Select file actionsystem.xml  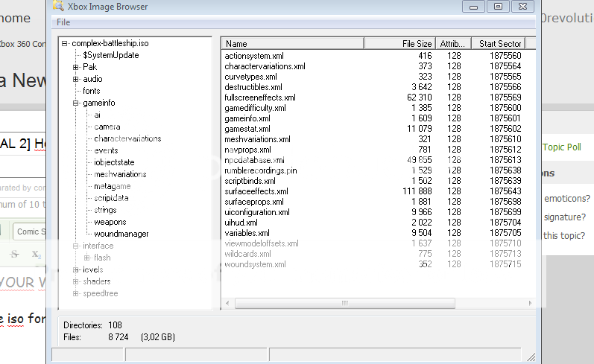(253, 56)
